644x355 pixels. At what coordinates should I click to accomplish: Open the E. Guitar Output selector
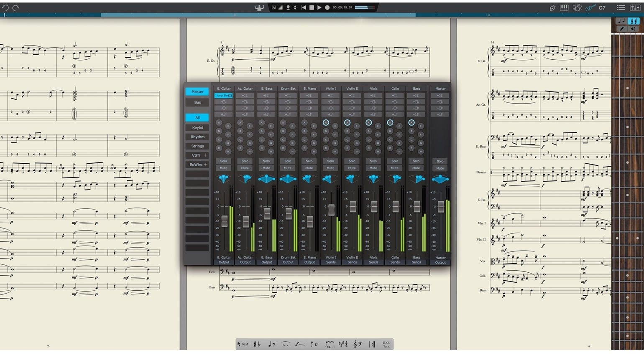click(x=224, y=262)
